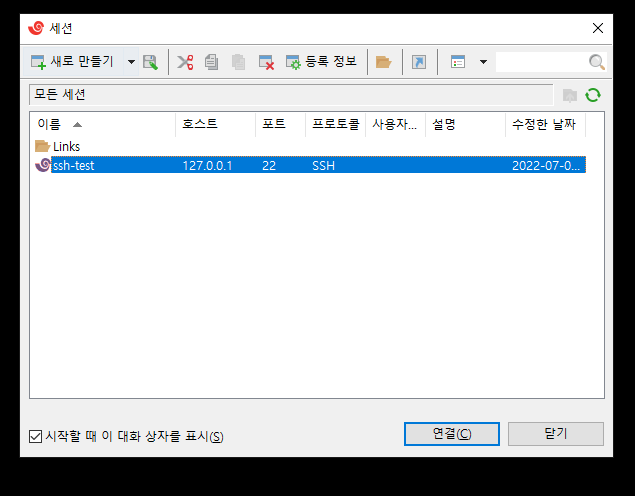The width and height of the screenshot is (635, 496).
Task: Select the Links folder
Action: (58, 146)
